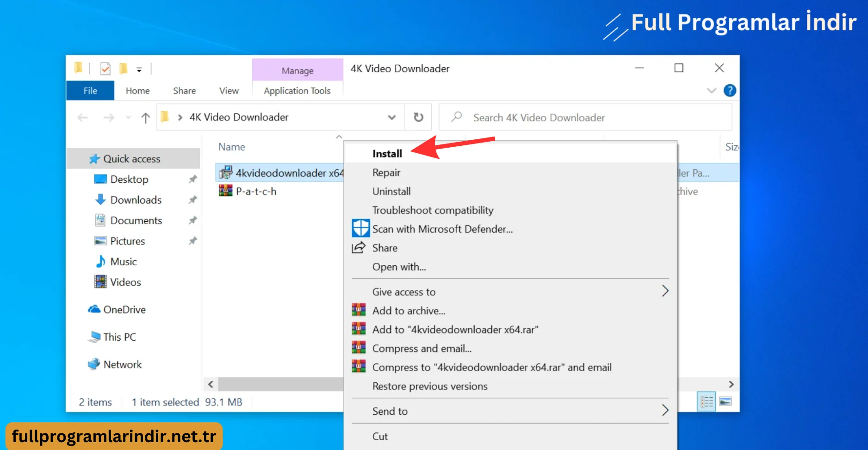Expand the ribbon with the chevron

[x=712, y=91]
